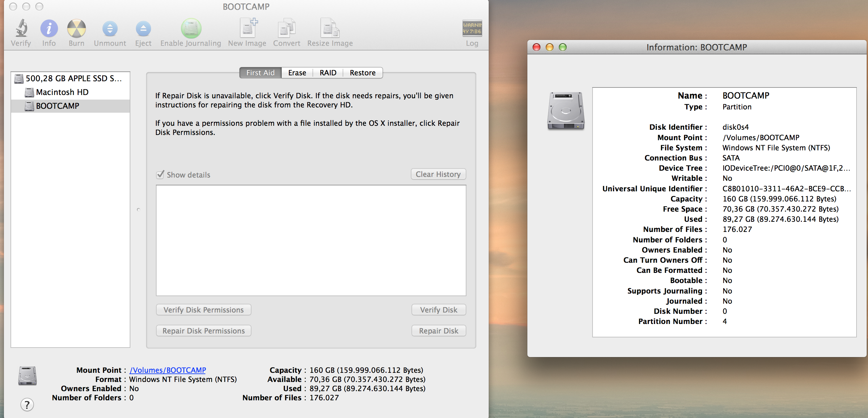Open the Log viewer icon
Screen dimensions: 868x418
(472, 28)
